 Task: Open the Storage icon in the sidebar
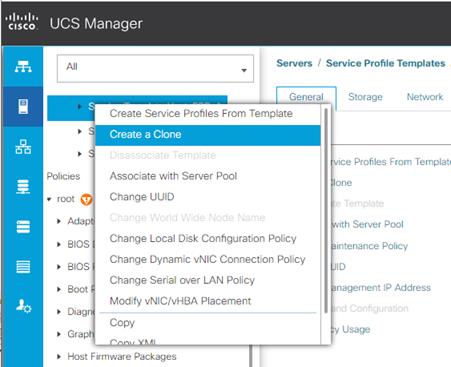coord(23,267)
